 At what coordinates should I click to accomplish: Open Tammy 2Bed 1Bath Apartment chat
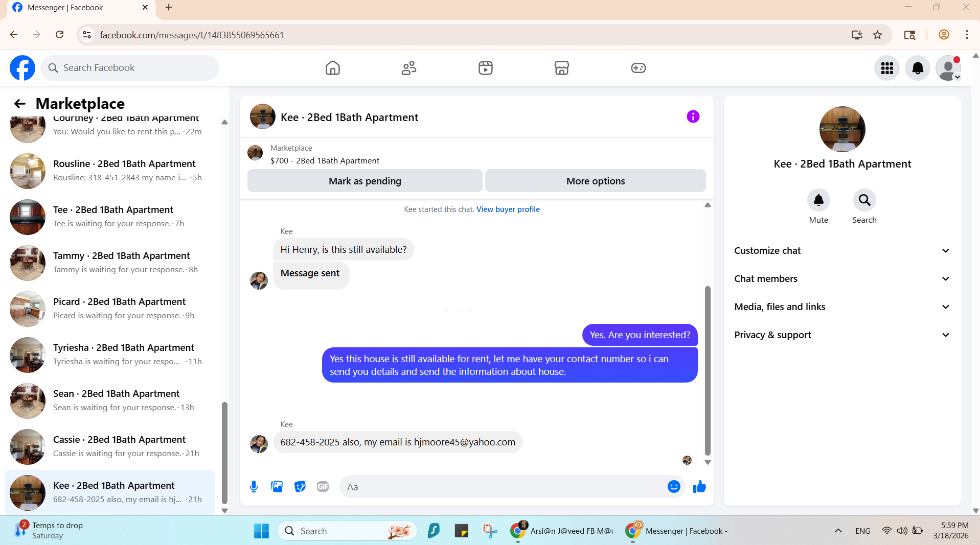(x=109, y=263)
